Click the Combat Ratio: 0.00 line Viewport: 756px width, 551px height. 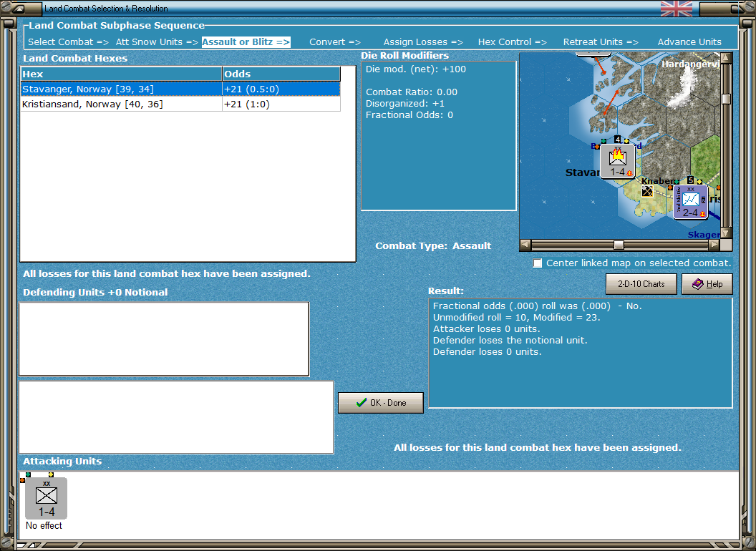(411, 92)
